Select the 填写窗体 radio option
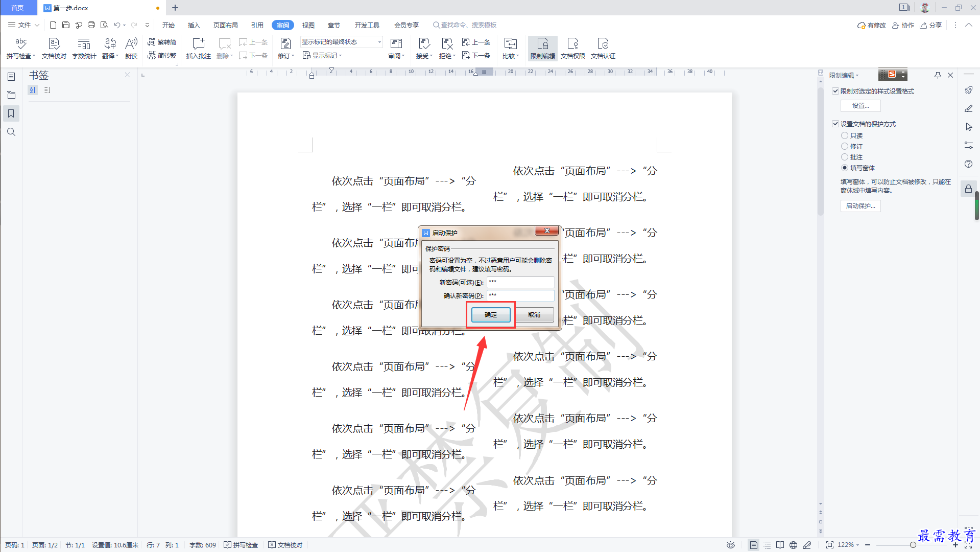Viewport: 980px width, 552px height. click(x=845, y=168)
